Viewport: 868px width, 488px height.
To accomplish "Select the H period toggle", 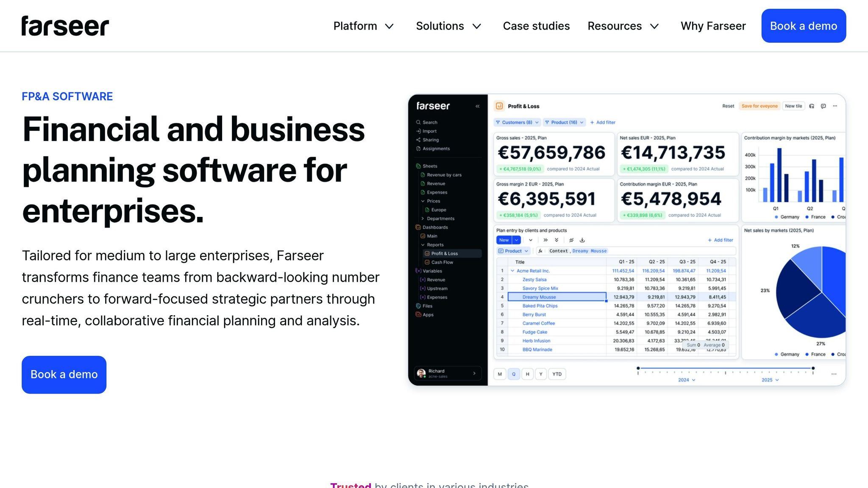I will (527, 374).
